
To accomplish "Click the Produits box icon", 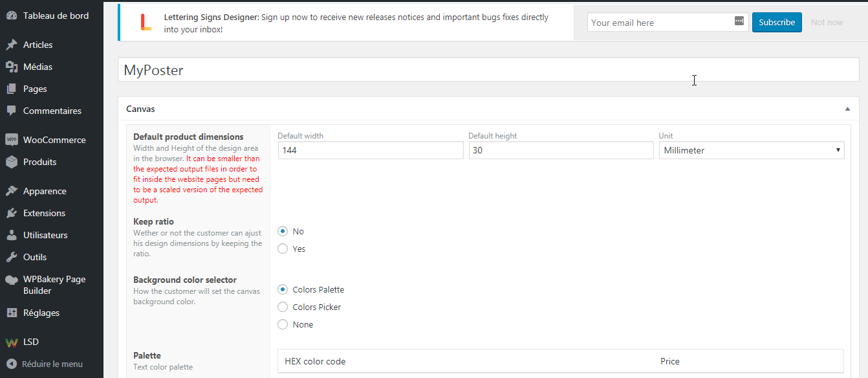I will (12, 162).
